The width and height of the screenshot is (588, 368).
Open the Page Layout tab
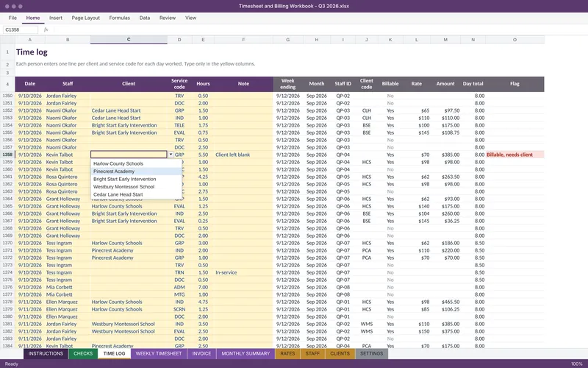click(x=85, y=18)
